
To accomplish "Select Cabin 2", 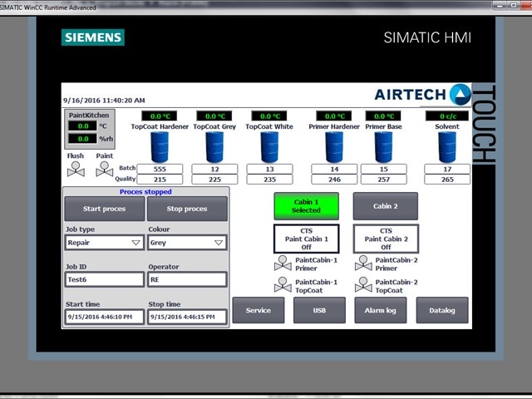I will click(386, 206).
